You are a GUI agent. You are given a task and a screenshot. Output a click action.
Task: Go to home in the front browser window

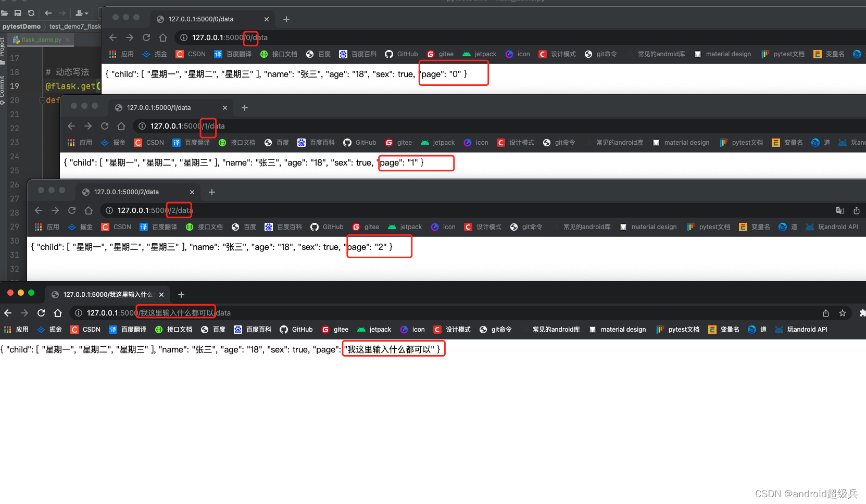point(58,313)
